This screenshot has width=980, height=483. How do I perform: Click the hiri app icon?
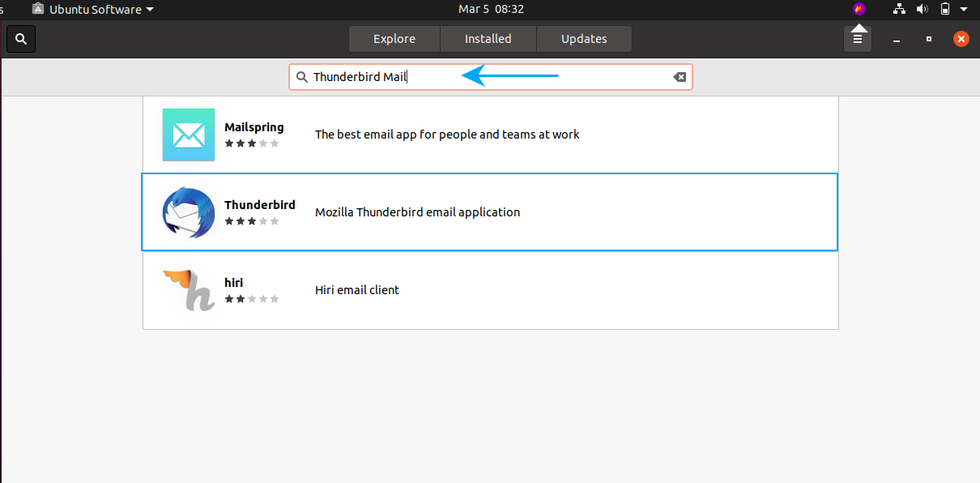[189, 290]
